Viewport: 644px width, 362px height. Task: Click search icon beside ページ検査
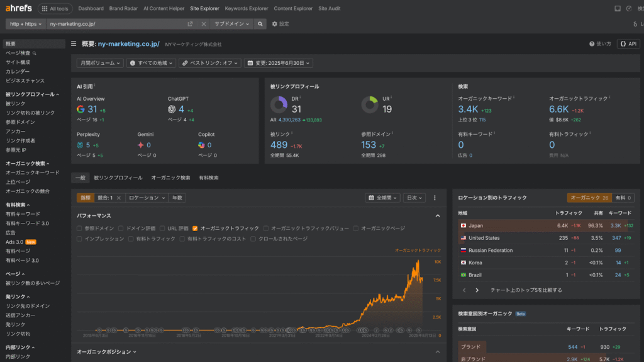35,53
